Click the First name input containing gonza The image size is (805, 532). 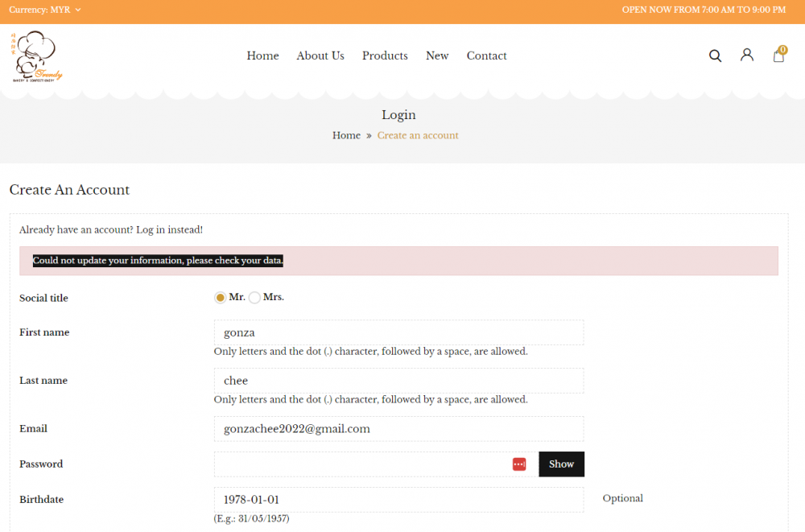point(398,332)
